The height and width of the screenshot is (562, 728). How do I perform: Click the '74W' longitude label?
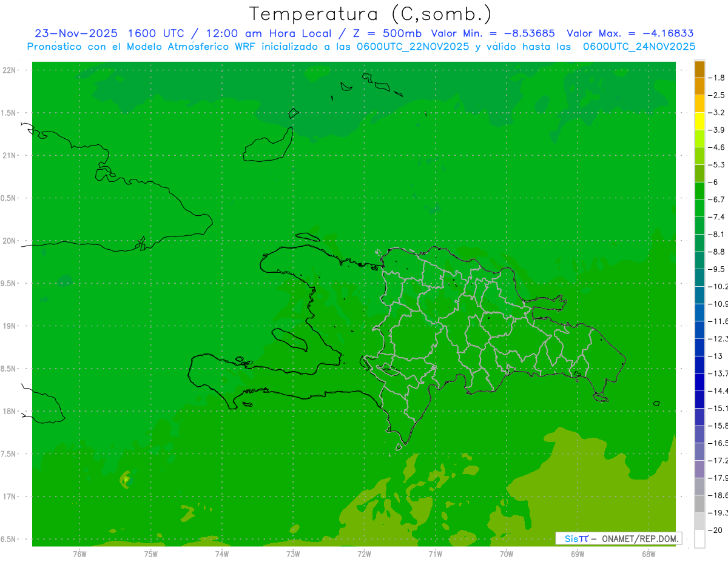click(x=222, y=554)
